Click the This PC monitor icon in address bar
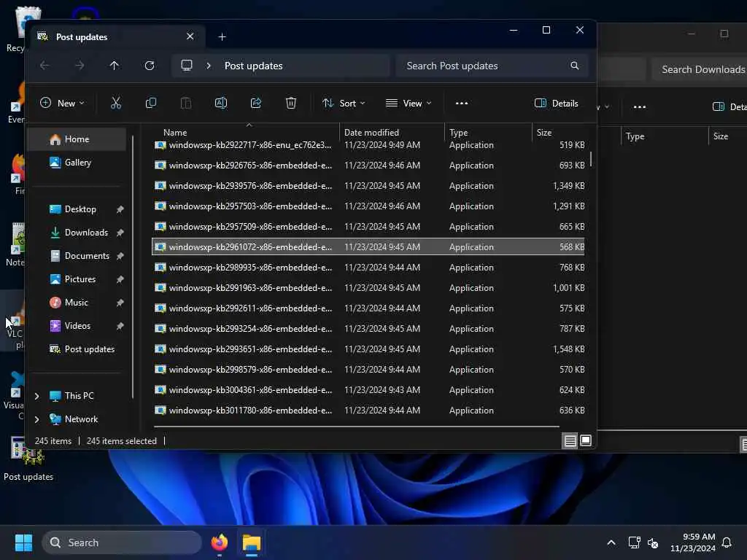Screen dimensions: 747x560 pos(187,65)
